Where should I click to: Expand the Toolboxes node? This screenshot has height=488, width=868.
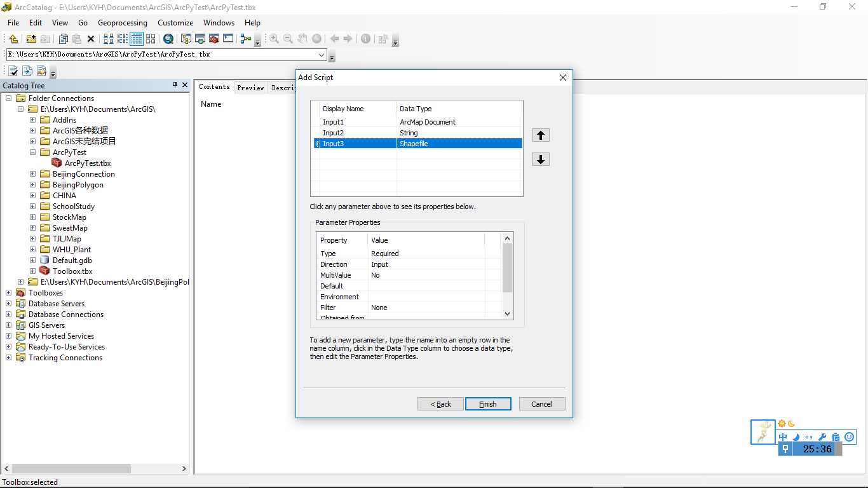pos(9,293)
